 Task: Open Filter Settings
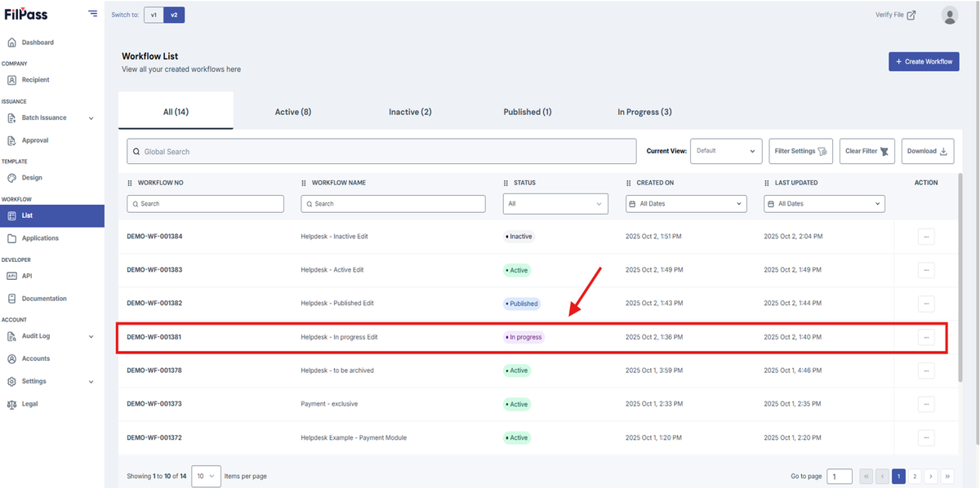point(801,151)
